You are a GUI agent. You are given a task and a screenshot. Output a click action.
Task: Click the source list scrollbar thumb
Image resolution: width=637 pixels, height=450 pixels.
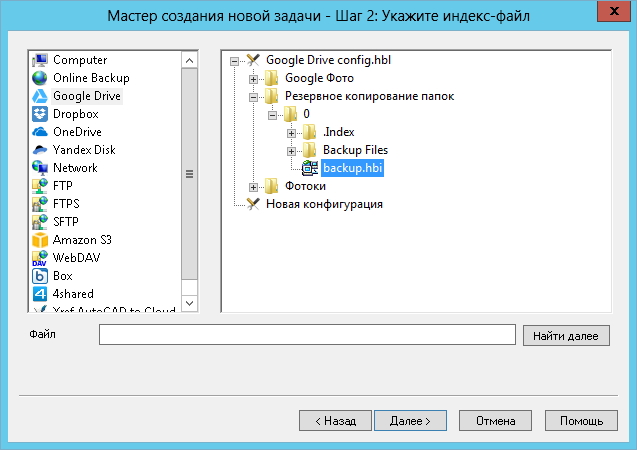pyautogui.click(x=189, y=174)
